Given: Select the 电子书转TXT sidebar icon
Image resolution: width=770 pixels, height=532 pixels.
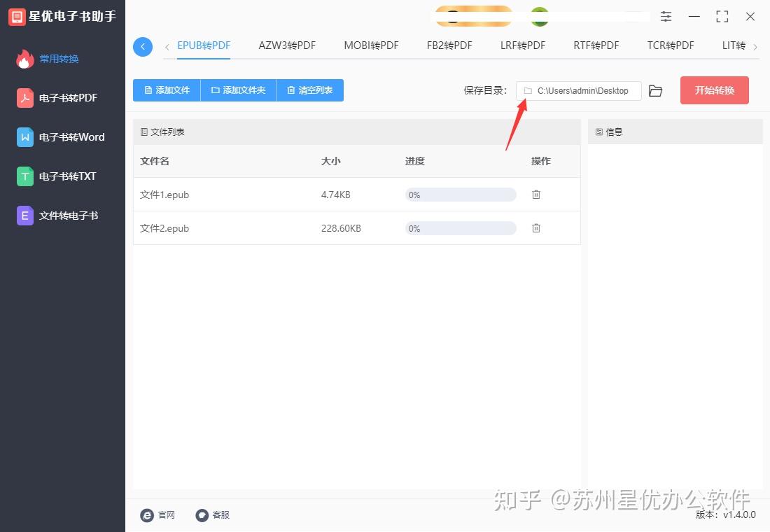Looking at the screenshot, I should [x=24, y=176].
